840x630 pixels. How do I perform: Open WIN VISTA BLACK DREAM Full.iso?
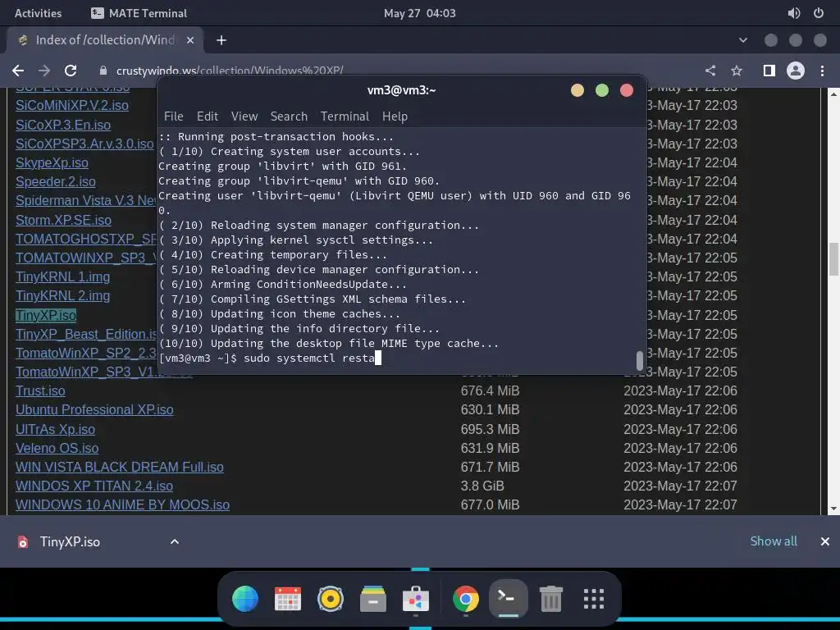point(120,467)
